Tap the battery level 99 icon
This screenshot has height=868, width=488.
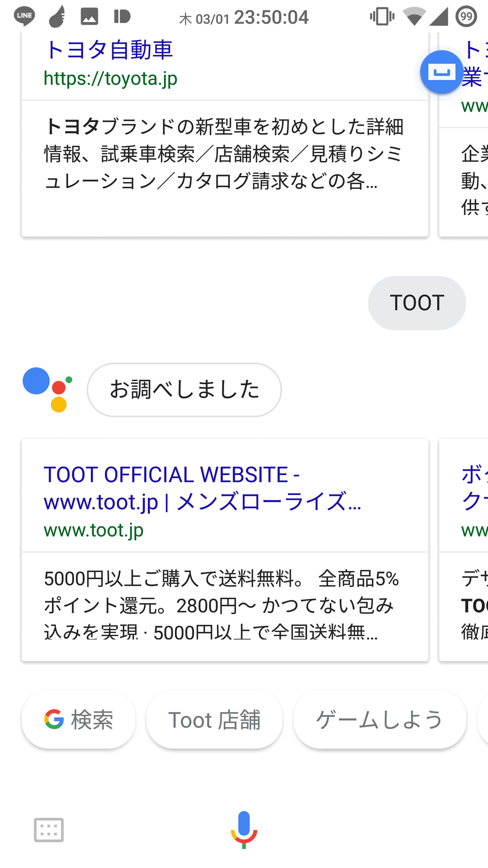(x=466, y=17)
